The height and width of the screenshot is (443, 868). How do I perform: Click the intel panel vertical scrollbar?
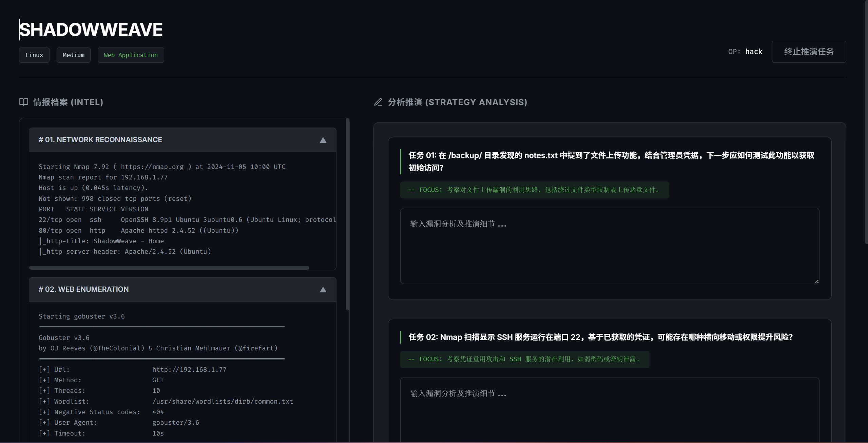click(x=347, y=214)
